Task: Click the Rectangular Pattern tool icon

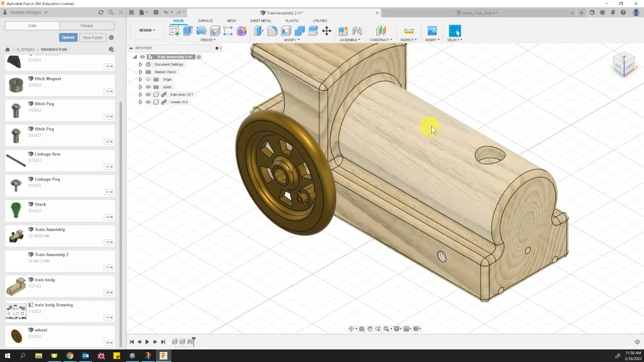Action: tap(228, 31)
